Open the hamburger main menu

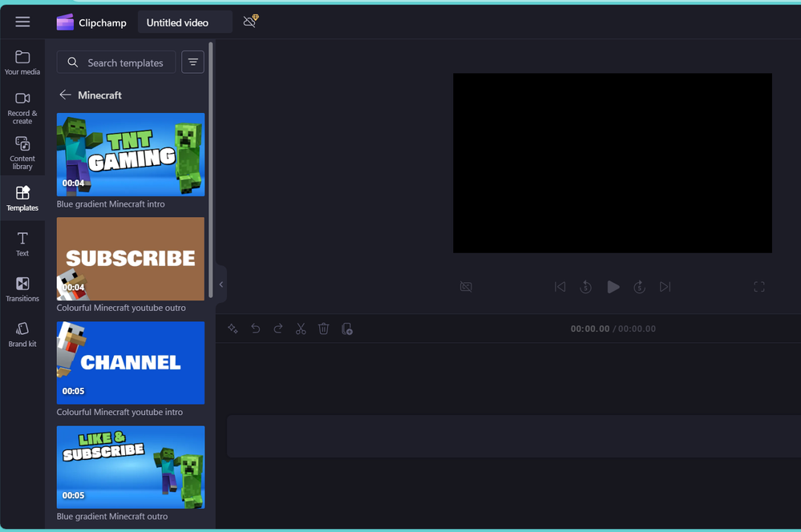[22, 22]
